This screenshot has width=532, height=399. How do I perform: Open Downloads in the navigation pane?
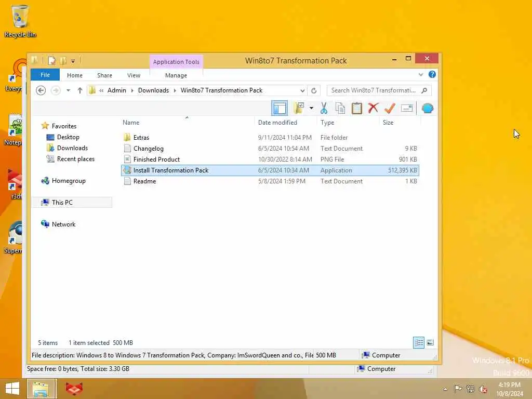[x=72, y=148]
